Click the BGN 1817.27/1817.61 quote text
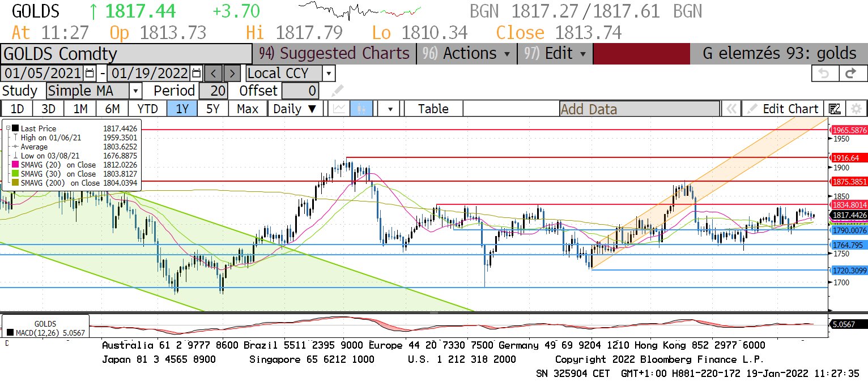The image size is (868, 390). pyautogui.click(x=586, y=11)
